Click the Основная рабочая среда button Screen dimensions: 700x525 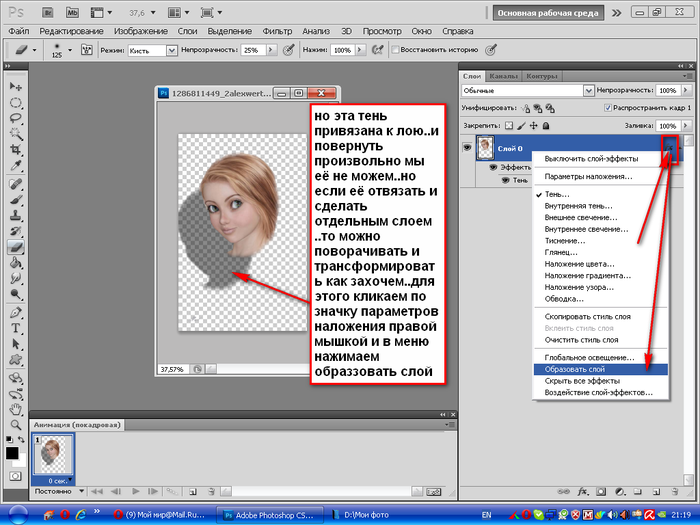coord(548,14)
